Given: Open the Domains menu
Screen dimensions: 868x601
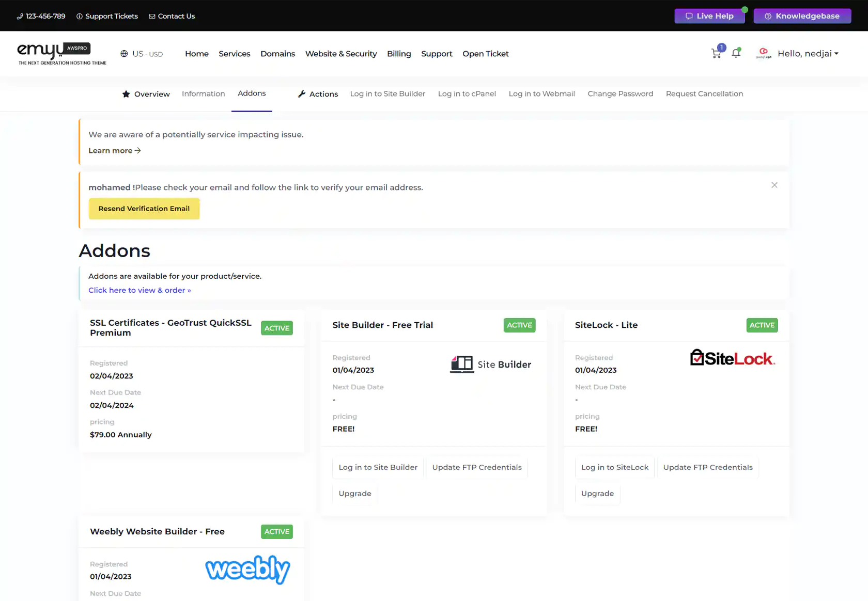Looking at the screenshot, I should pos(277,54).
